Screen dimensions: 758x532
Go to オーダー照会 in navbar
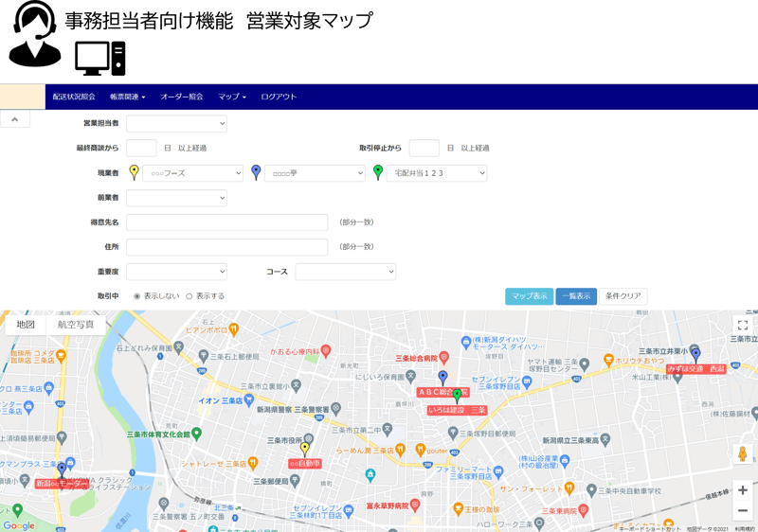point(182,97)
